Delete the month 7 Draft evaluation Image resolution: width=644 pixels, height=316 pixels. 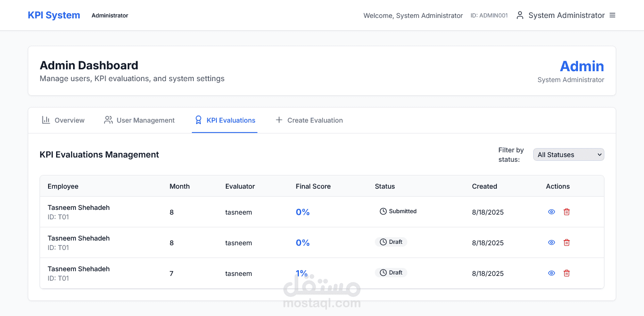567,273
